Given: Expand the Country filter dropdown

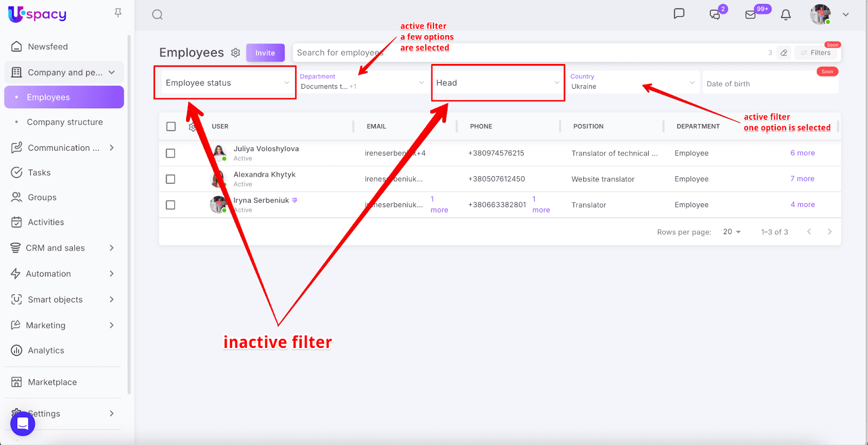Looking at the screenshot, I should 632,82.
